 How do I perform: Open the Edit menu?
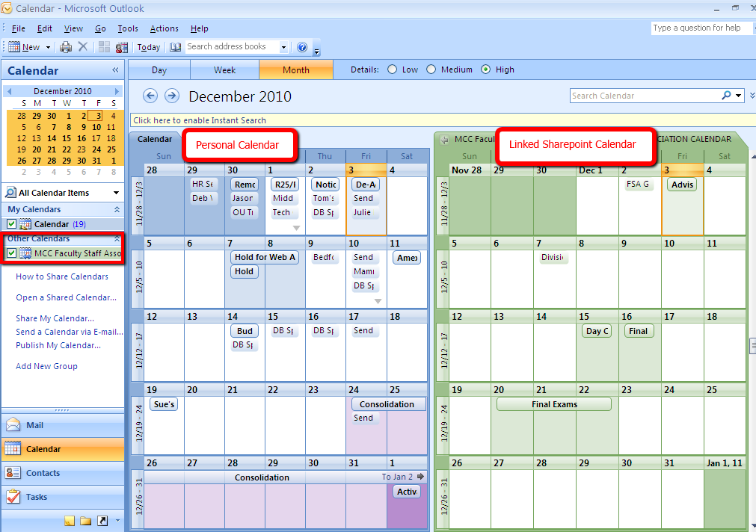tap(45, 28)
